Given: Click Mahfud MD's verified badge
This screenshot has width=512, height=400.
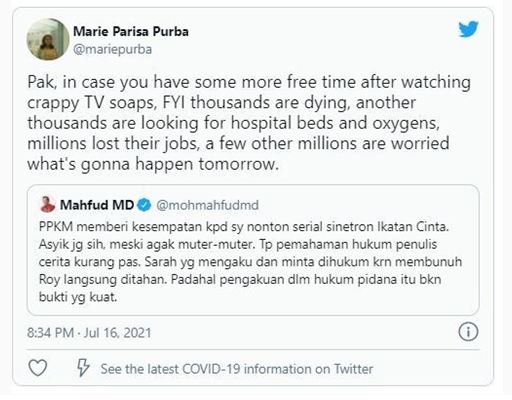Looking at the screenshot, I should pyautogui.click(x=144, y=205).
